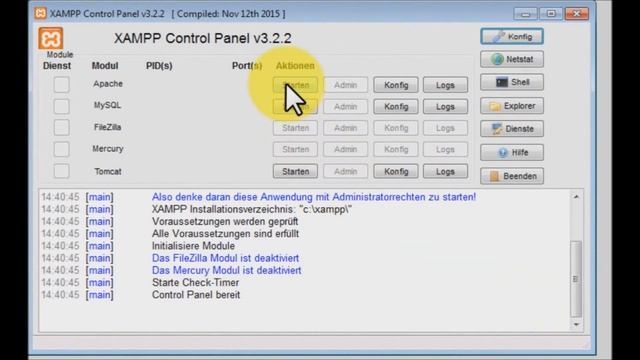Click the orange XAMPP logo
The image size is (640, 360).
pos(51,39)
